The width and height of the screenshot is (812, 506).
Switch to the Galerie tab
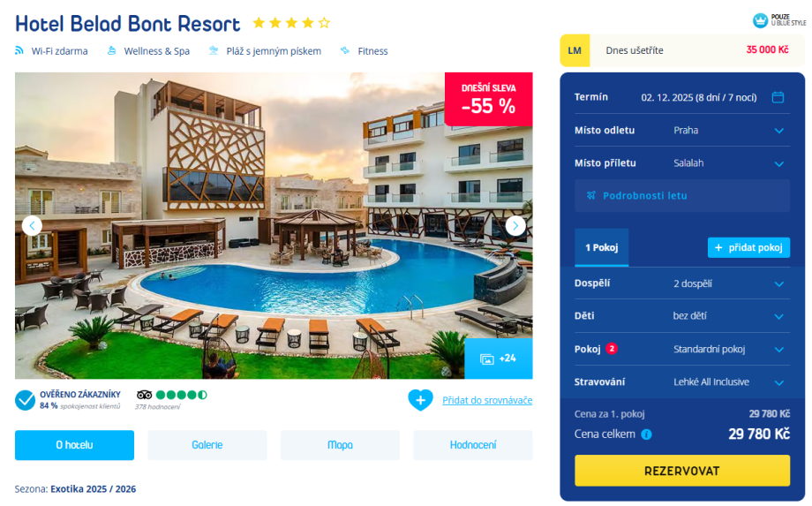pyautogui.click(x=207, y=445)
